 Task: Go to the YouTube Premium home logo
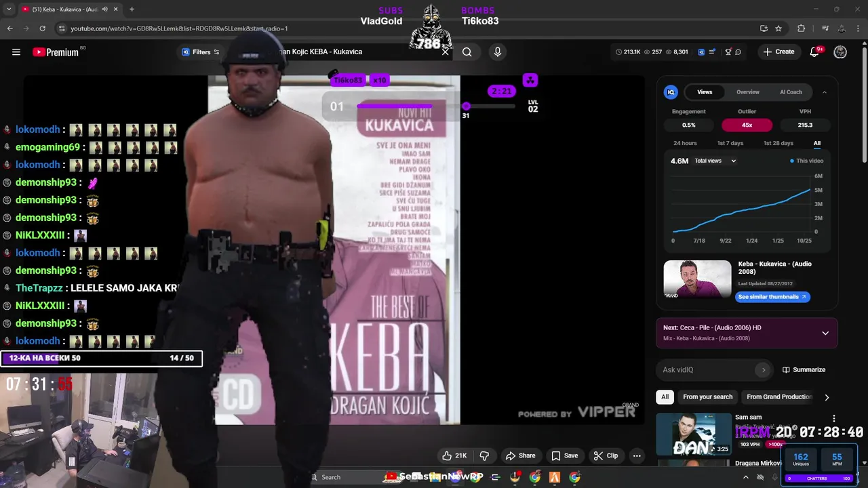(x=56, y=52)
